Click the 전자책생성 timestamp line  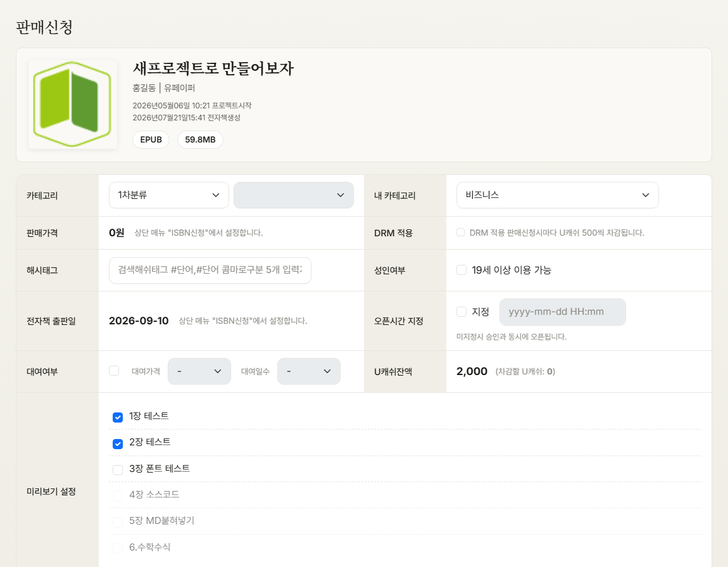click(187, 118)
